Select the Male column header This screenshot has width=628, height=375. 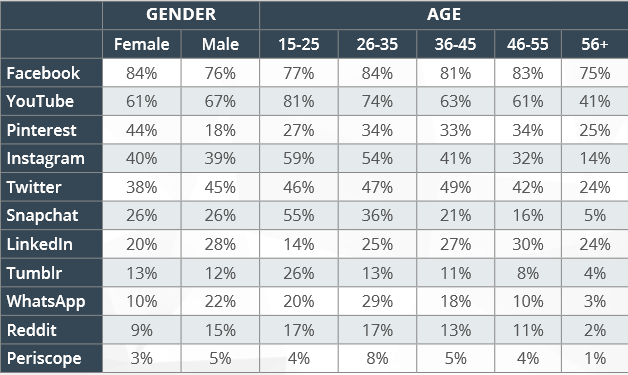(220, 44)
